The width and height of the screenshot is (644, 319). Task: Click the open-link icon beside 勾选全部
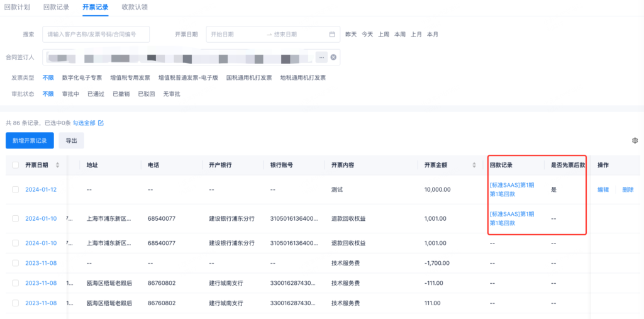pyautogui.click(x=101, y=123)
